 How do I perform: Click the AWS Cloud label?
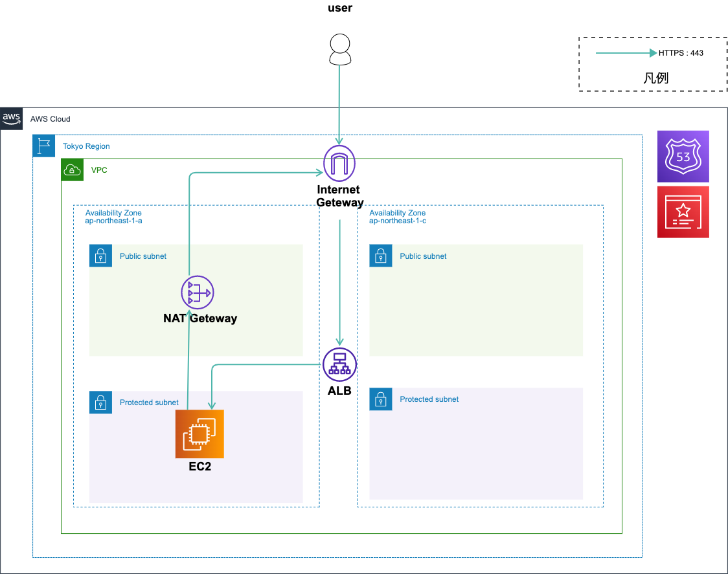point(51,119)
